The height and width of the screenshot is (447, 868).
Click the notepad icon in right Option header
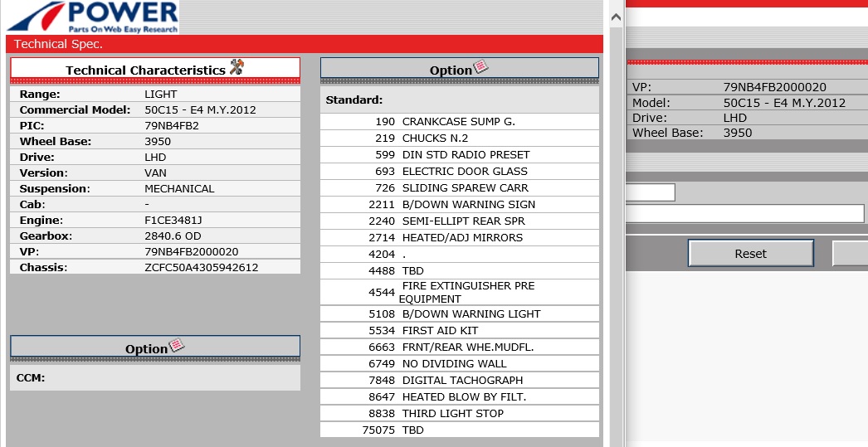pos(480,67)
